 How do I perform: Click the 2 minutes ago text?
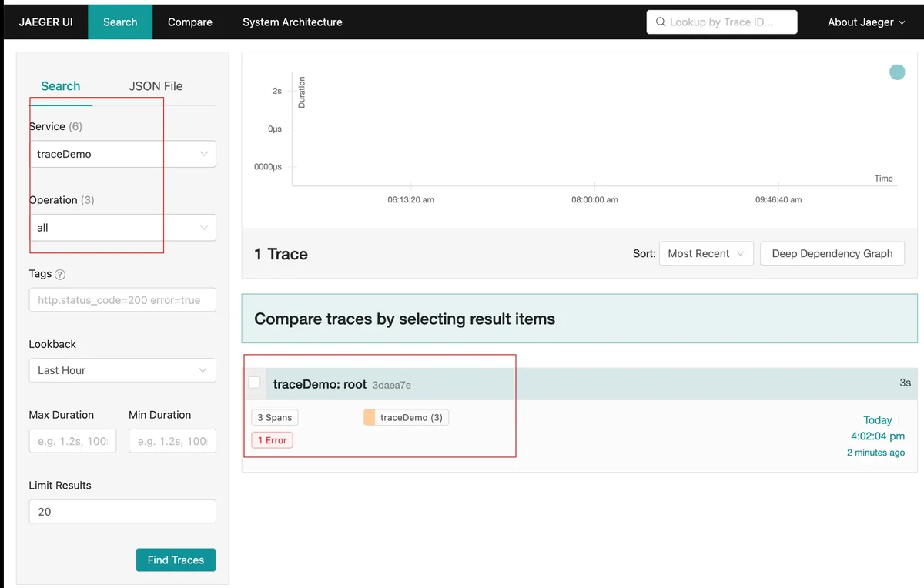tap(875, 453)
